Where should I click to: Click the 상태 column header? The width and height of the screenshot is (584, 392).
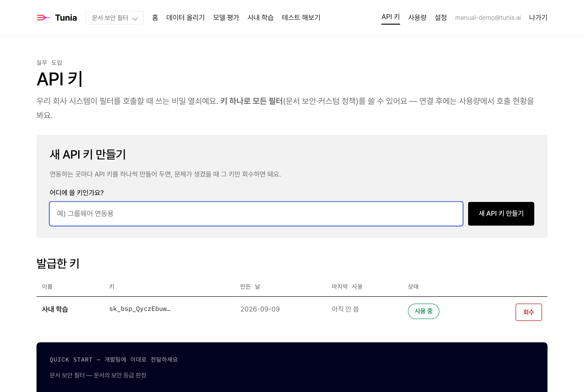pyautogui.click(x=413, y=287)
